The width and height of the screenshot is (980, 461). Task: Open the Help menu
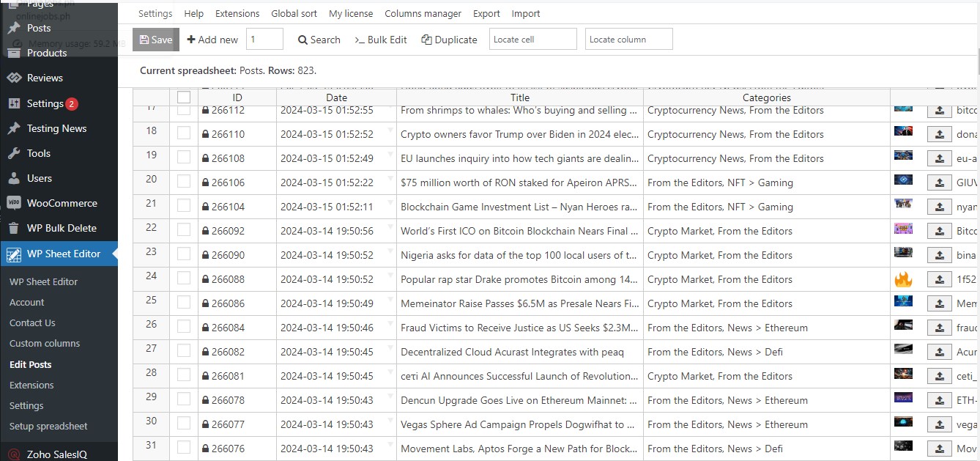(194, 13)
